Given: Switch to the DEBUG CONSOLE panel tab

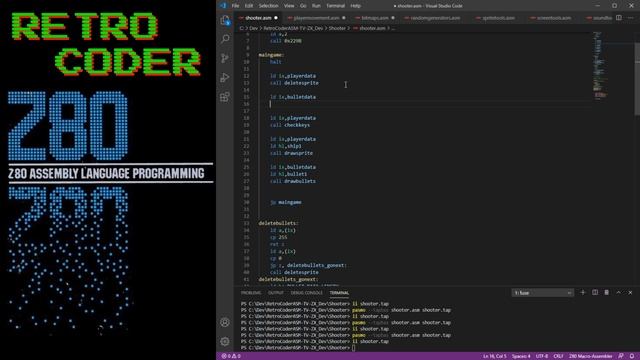Looking at the screenshot, I should (306, 293).
